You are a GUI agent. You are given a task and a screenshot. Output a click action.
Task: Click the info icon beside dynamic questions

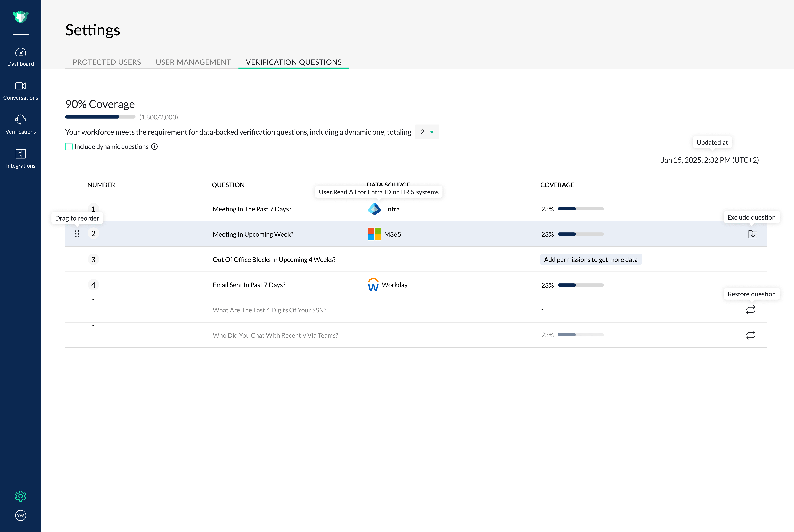tap(154, 147)
